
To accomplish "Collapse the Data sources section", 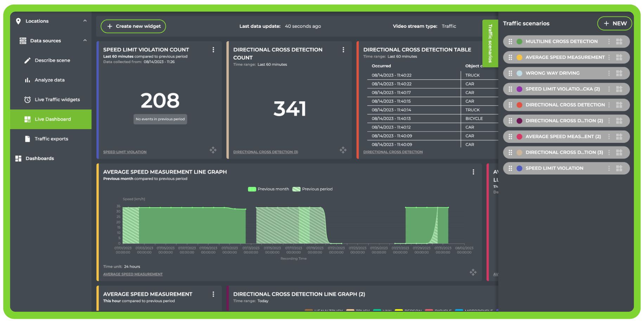I will 84,40.
